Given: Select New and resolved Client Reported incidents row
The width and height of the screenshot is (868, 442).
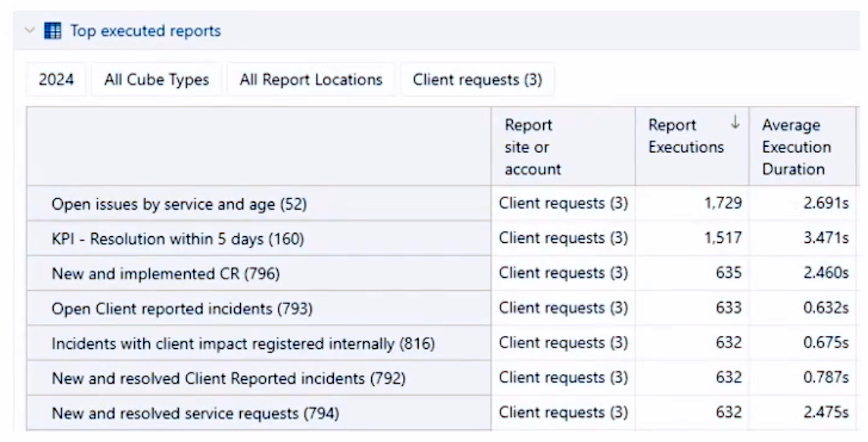Looking at the screenshot, I should coord(228,378).
